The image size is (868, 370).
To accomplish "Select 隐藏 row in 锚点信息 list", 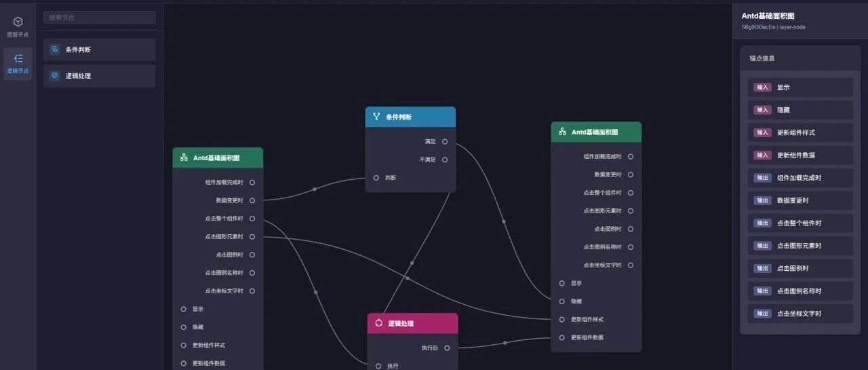I will tap(800, 110).
